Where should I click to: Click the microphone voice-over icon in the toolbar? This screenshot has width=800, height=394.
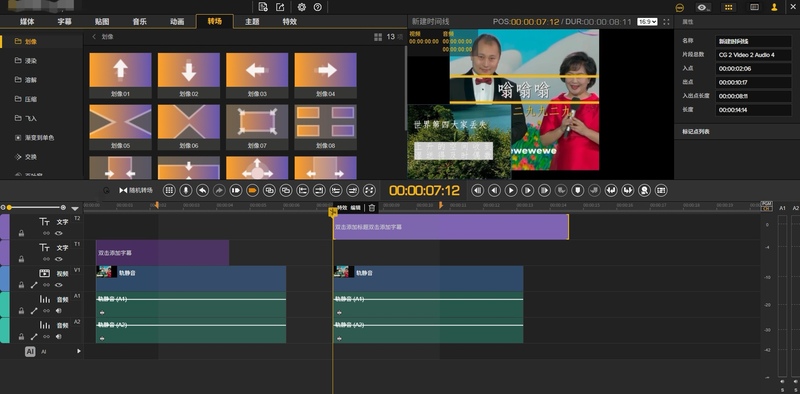point(186,190)
